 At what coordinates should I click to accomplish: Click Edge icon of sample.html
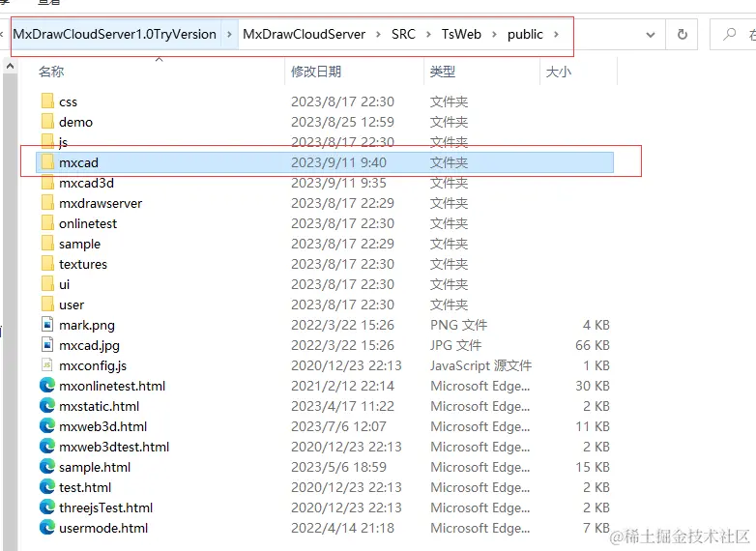tap(47, 467)
